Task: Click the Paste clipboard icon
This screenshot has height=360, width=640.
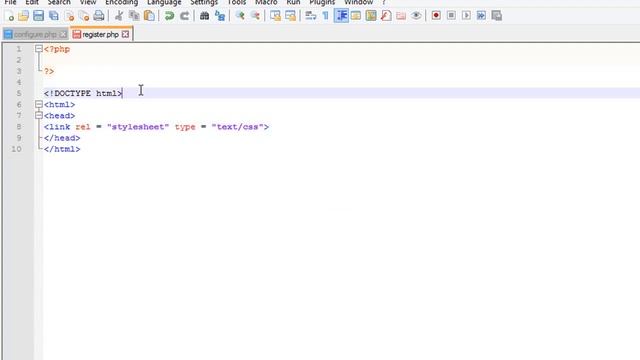Action: point(149,16)
